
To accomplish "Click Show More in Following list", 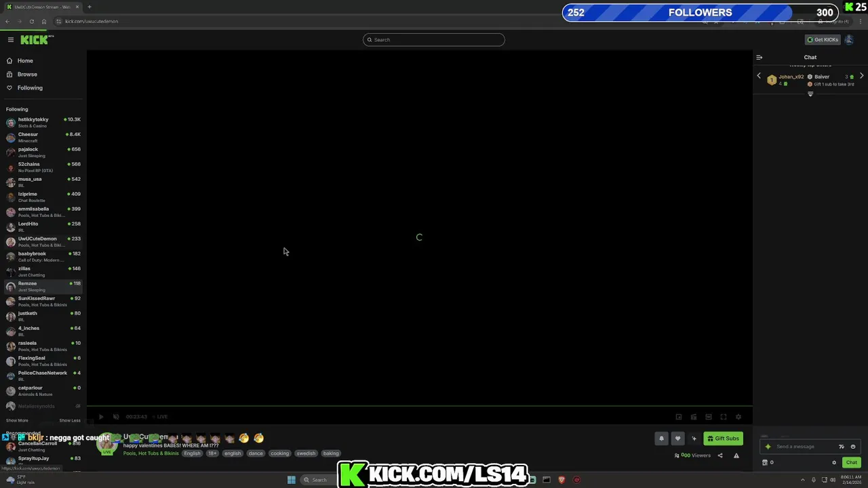I will point(17,420).
